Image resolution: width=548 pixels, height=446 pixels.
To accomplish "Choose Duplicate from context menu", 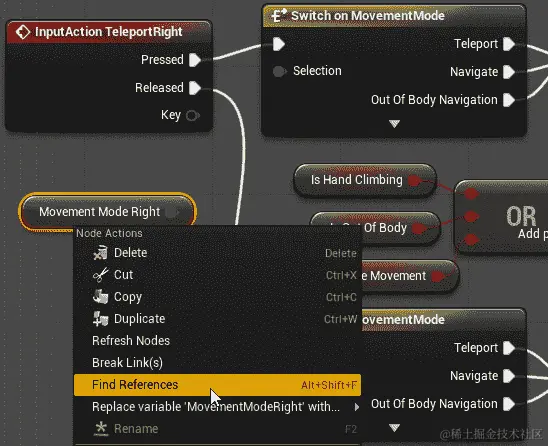I will (x=217, y=319).
